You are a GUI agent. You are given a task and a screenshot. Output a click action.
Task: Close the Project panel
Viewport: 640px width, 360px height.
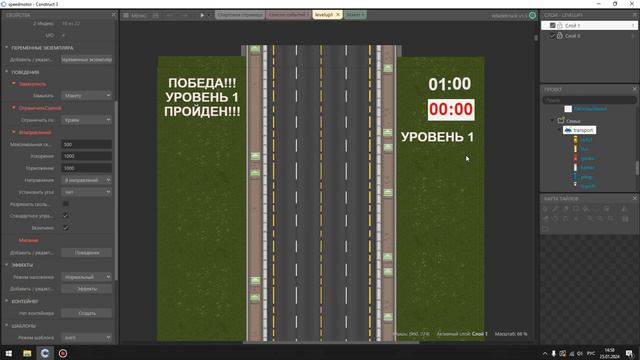point(635,89)
